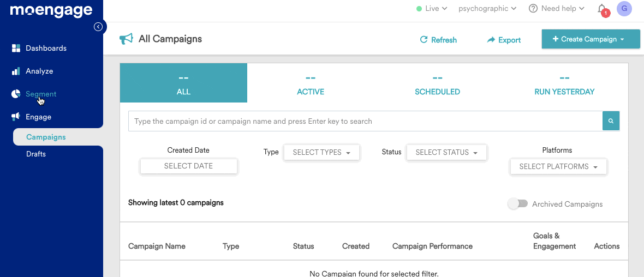This screenshot has width=644, height=277.
Task: Collapse the sidebar with the arrow icon
Action: tap(98, 27)
